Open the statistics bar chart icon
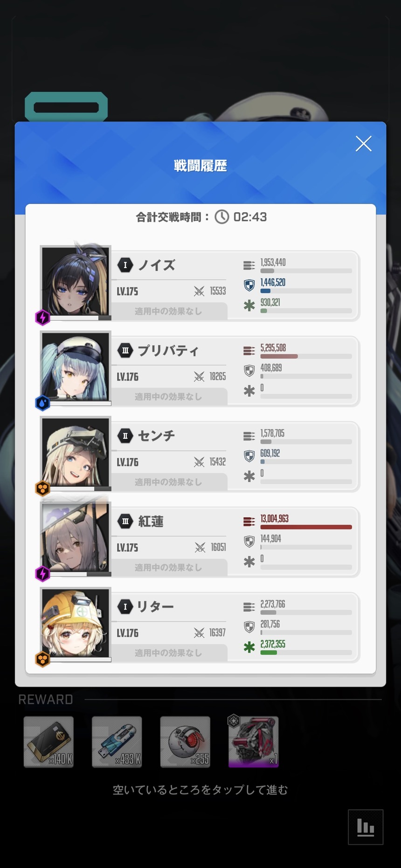Viewport: 401px width, 868px height. coord(366,827)
